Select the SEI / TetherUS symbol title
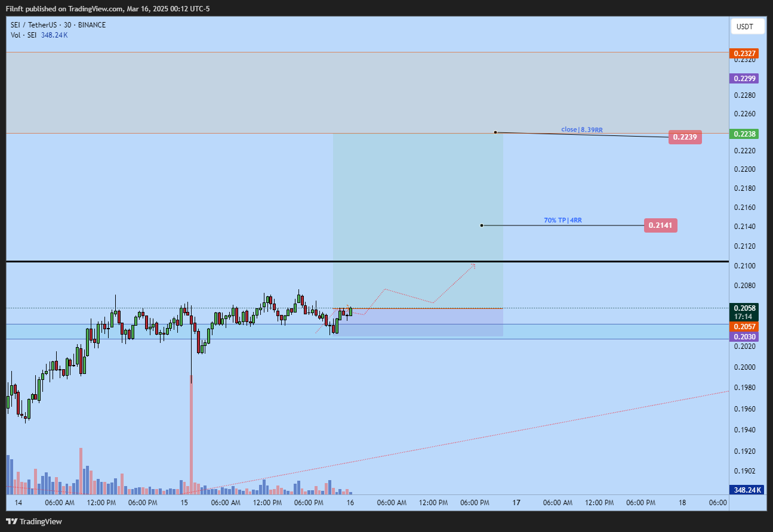Viewport: 773px width, 532px height. [x=58, y=25]
